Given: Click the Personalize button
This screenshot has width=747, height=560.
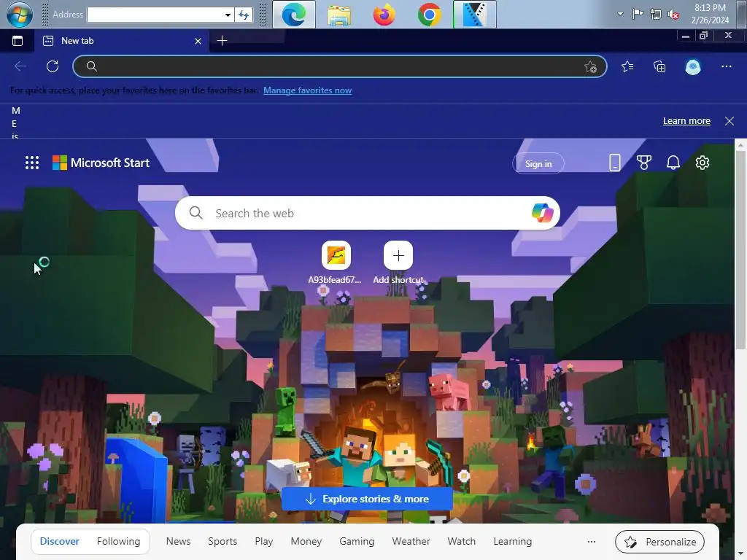Looking at the screenshot, I should 659,542.
